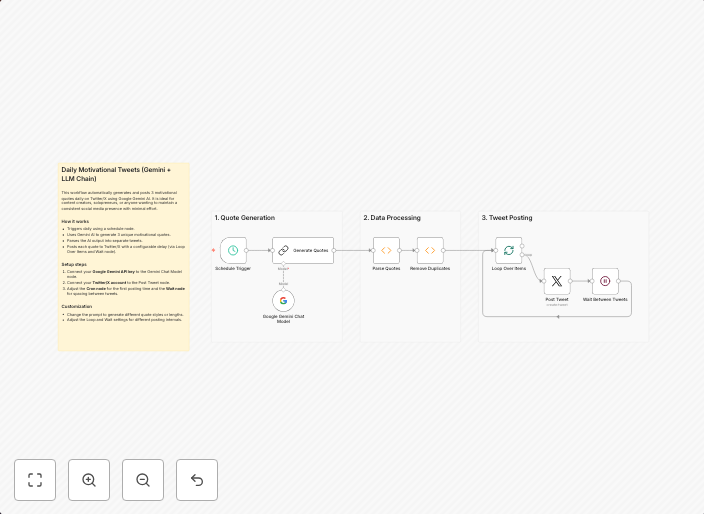Select the '3. Tweet Posting' section heading
The image size is (704, 514).
(x=507, y=217)
